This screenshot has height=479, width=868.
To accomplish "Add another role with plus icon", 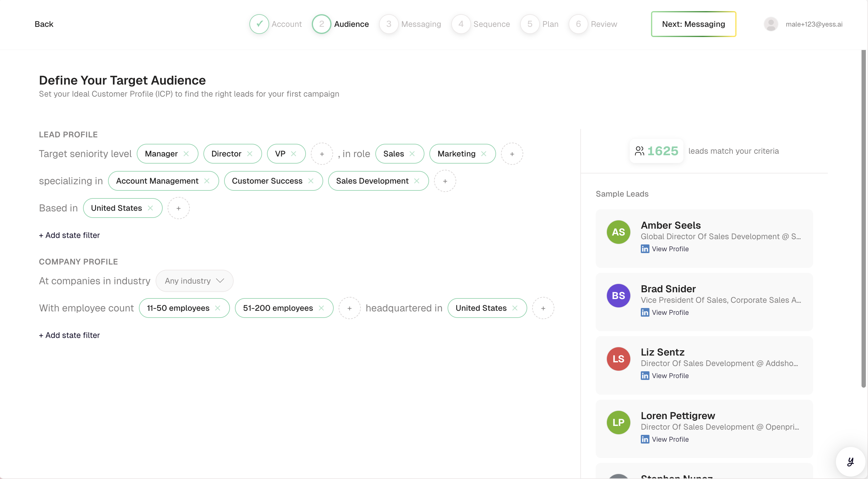I will point(512,154).
